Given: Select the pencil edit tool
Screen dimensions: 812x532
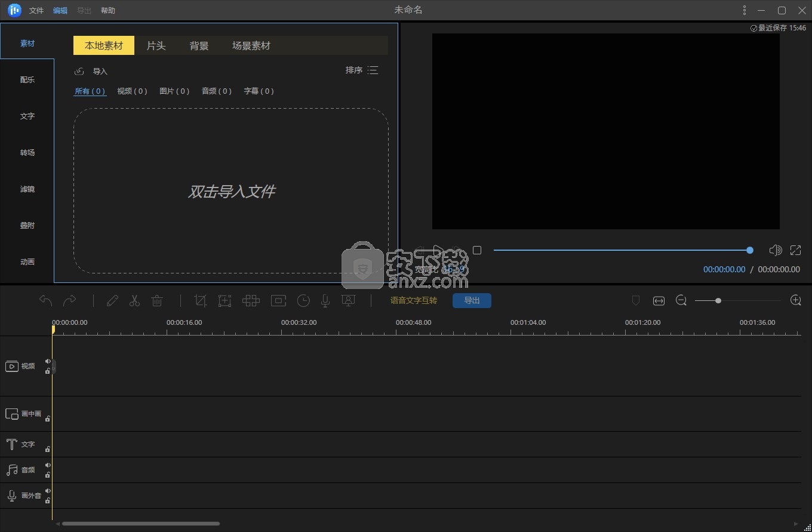Looking at the screenshot, I should click(112, 301).
